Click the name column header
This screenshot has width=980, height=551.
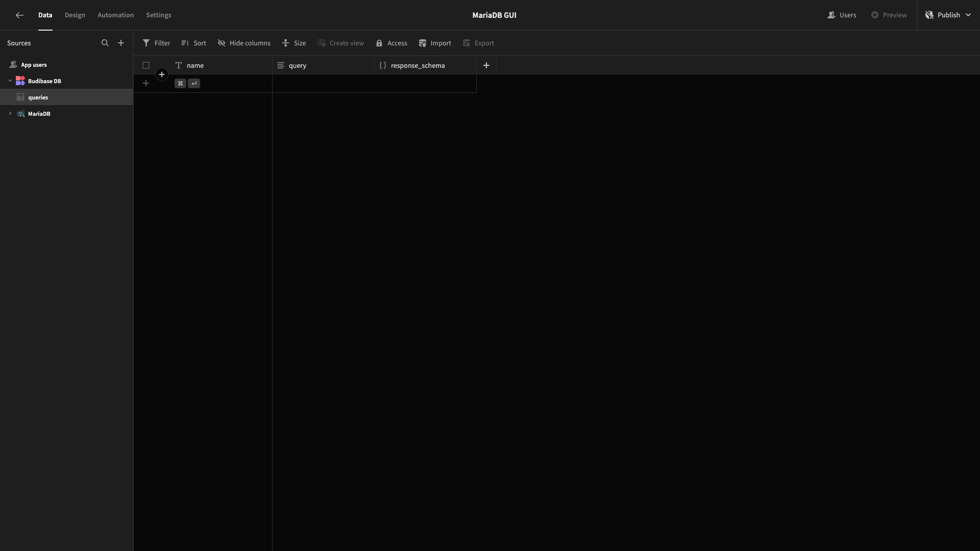coord(221,65)
